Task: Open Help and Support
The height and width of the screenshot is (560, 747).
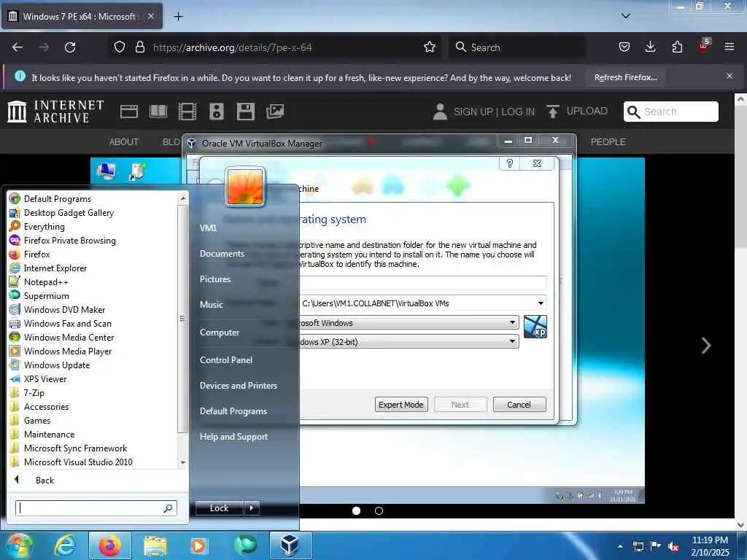Action: (x=233, y=437)
